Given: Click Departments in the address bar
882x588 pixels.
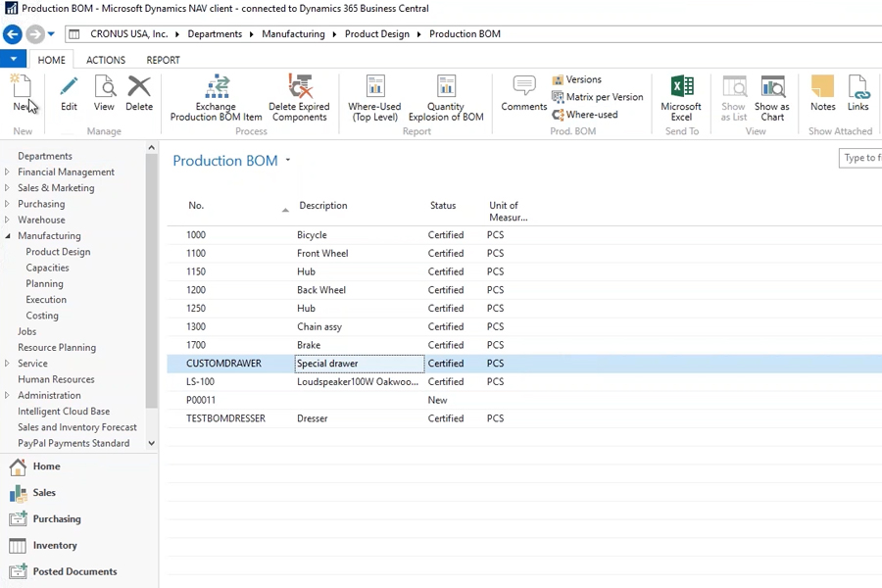Looking at the screenshot, I should (215, 34).
